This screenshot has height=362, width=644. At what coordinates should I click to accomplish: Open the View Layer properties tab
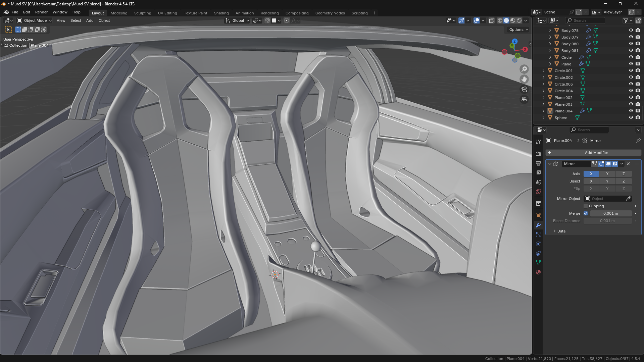tap(538, 173)
